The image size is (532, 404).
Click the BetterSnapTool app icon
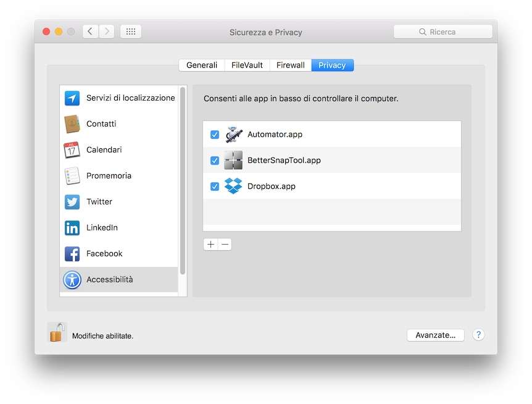coord(233,160)
